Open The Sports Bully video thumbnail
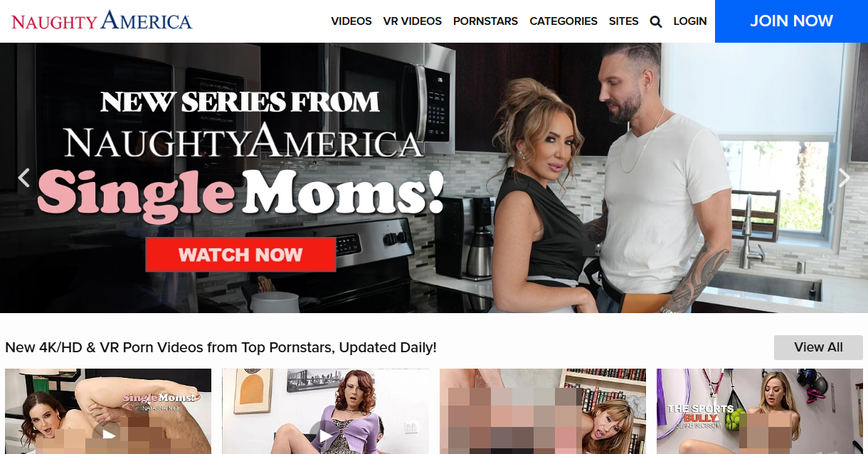 pyautogui.click(x=760, y=411)
